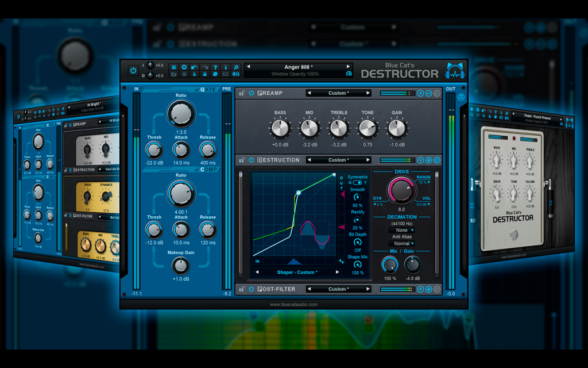This screenshot has height=368, width=588.
Task: Click the undo arrow icon
Action: [194, 67]
